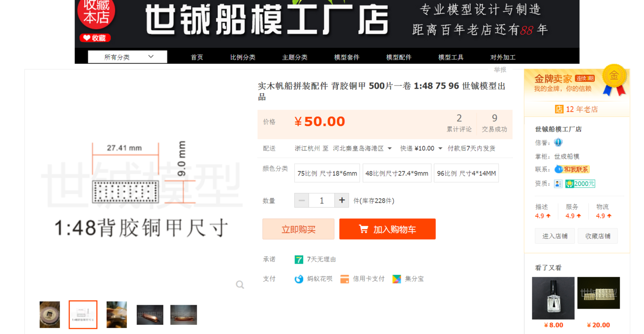Open the ¥20.00 recommended product

(x=598, y=293)
